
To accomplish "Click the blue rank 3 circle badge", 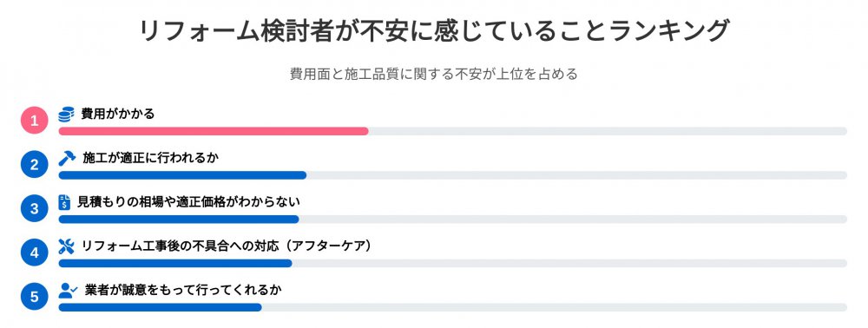I will pos(35,209).
